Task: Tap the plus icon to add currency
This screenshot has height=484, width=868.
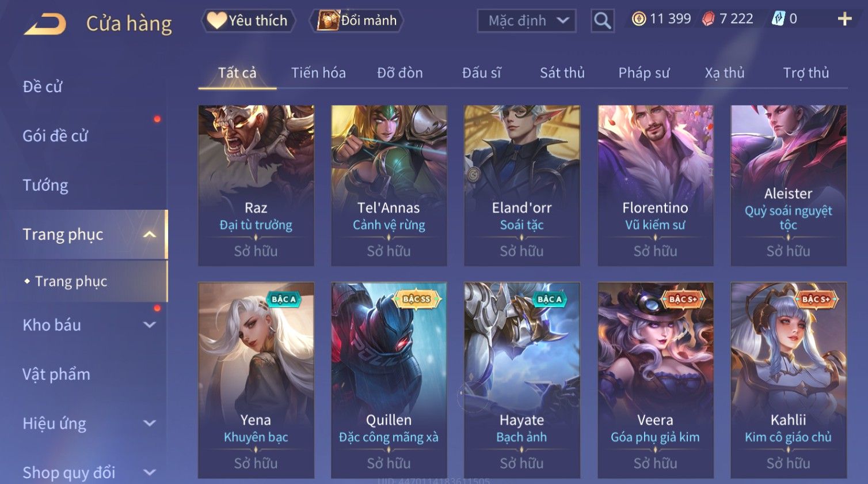Action: tap(844, 19)
